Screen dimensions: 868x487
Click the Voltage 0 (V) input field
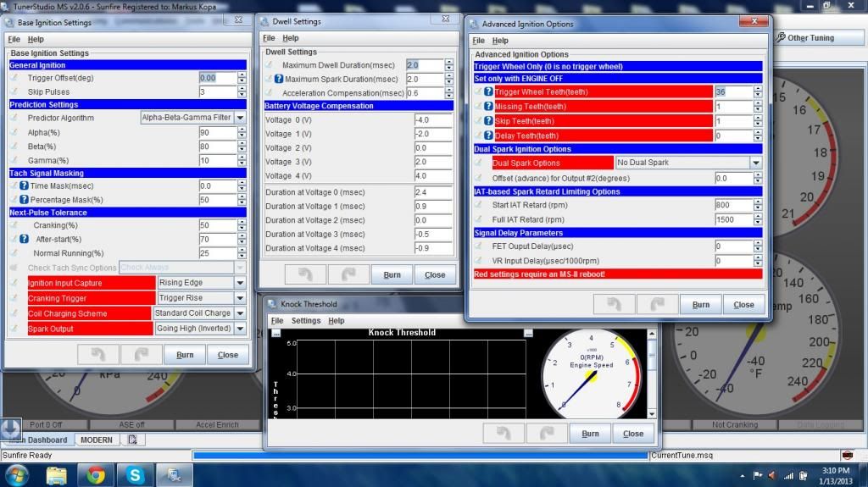pos(433,120)
